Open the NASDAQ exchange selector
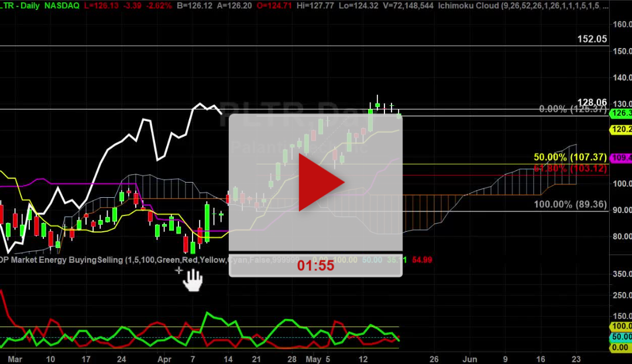This screenshot has width=632, height=364. [61, 5]
